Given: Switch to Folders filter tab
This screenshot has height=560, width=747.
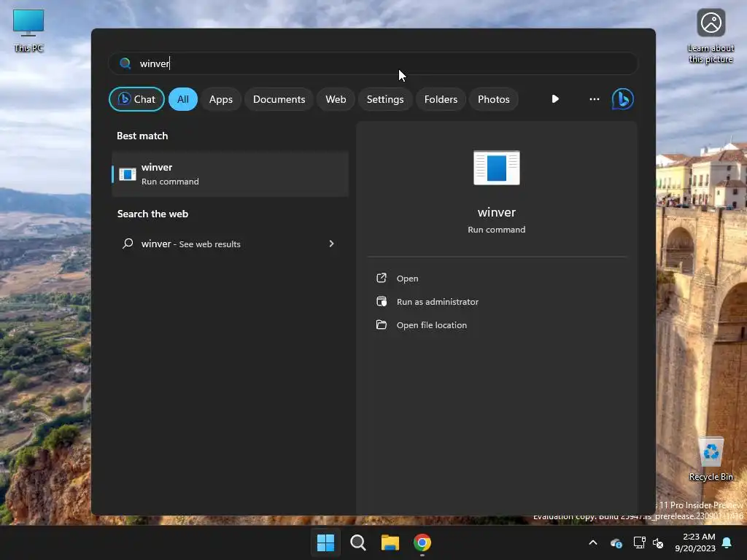Looking at the screenshot, I should 441,99.
